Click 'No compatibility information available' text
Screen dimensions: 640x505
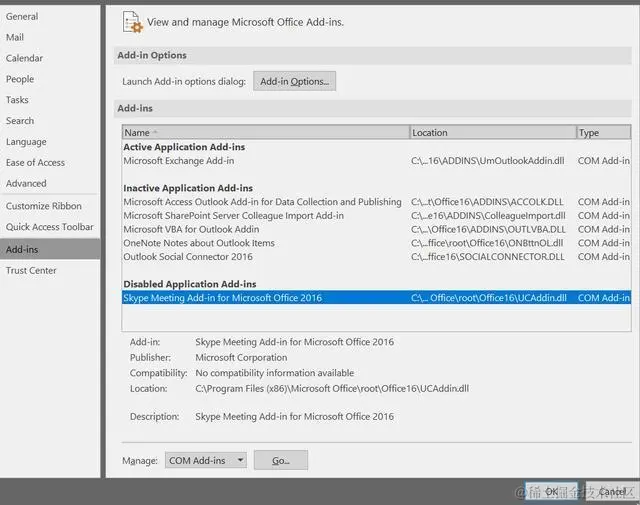274,373
